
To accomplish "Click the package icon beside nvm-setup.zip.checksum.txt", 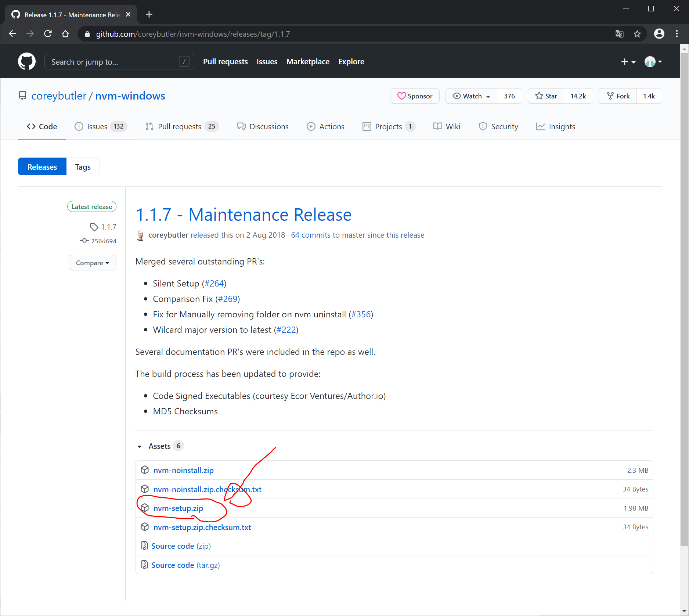I will [x=145, y=527].
